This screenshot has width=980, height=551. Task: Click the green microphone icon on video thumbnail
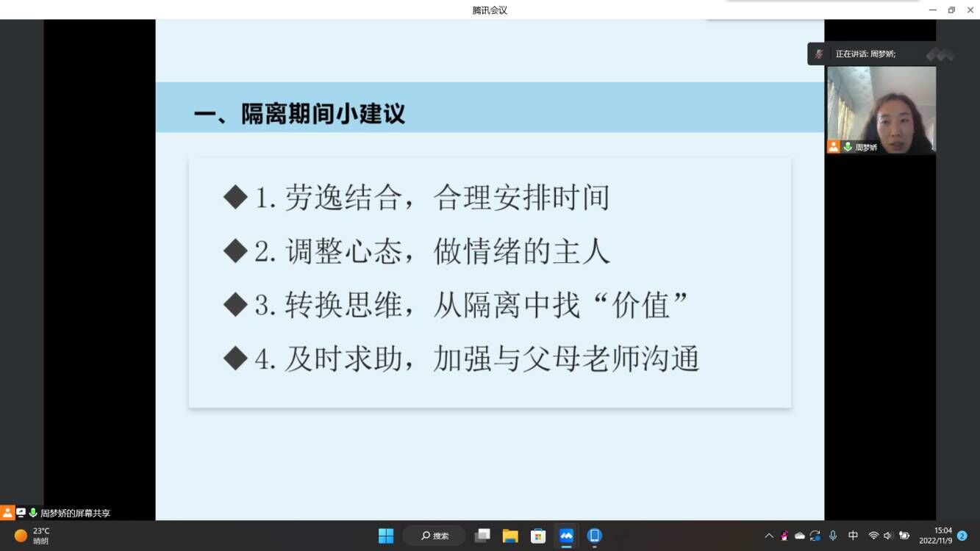point(848,147)
